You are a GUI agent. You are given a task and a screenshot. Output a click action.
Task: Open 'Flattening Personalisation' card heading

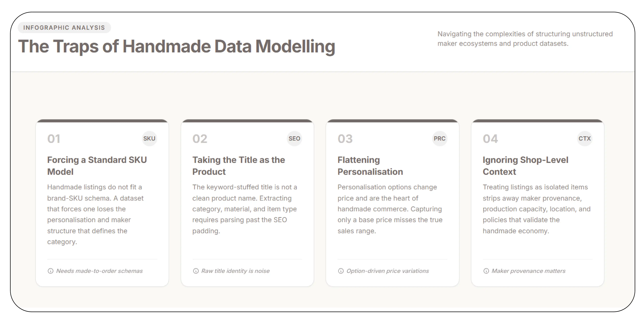tap(370, 166)
